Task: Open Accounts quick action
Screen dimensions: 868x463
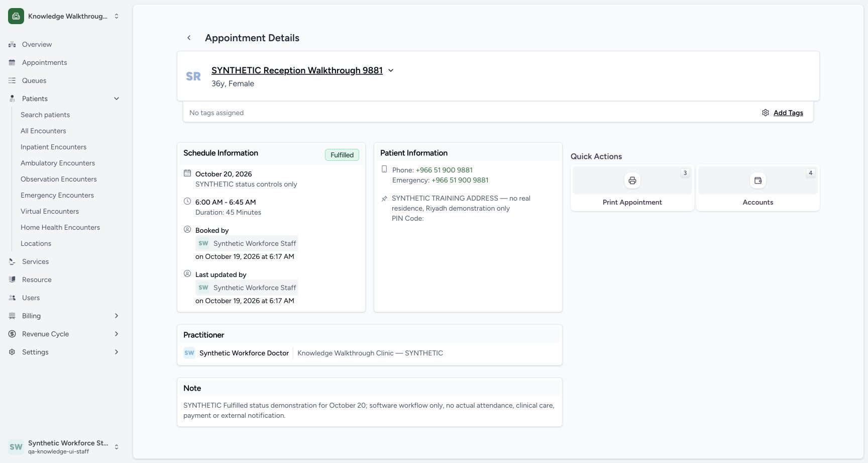Action: pyautogui.click(x=758, y=188)
